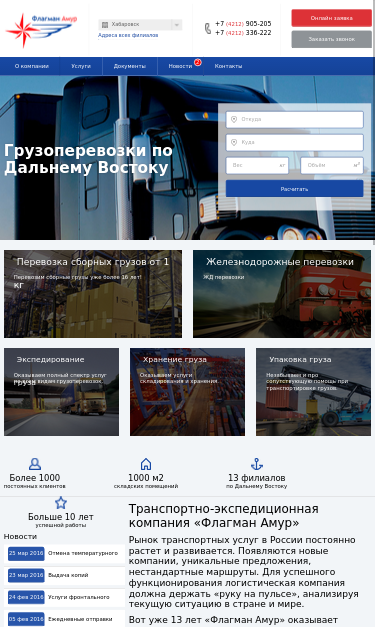Open the О компании menu

tap(32, 66)
